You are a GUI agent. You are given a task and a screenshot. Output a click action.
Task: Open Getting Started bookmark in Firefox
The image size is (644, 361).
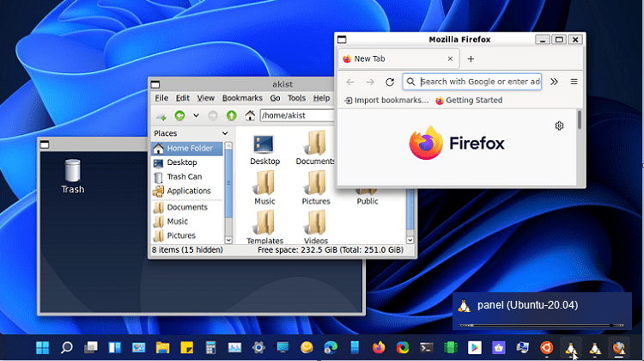tap(469, 100)
